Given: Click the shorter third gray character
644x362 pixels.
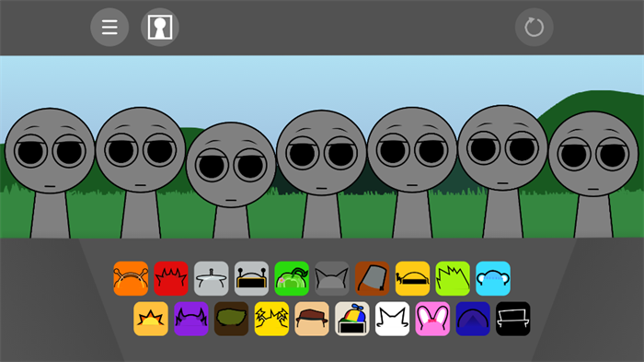Looking at the screenshot, I should (x=231, y=181).
